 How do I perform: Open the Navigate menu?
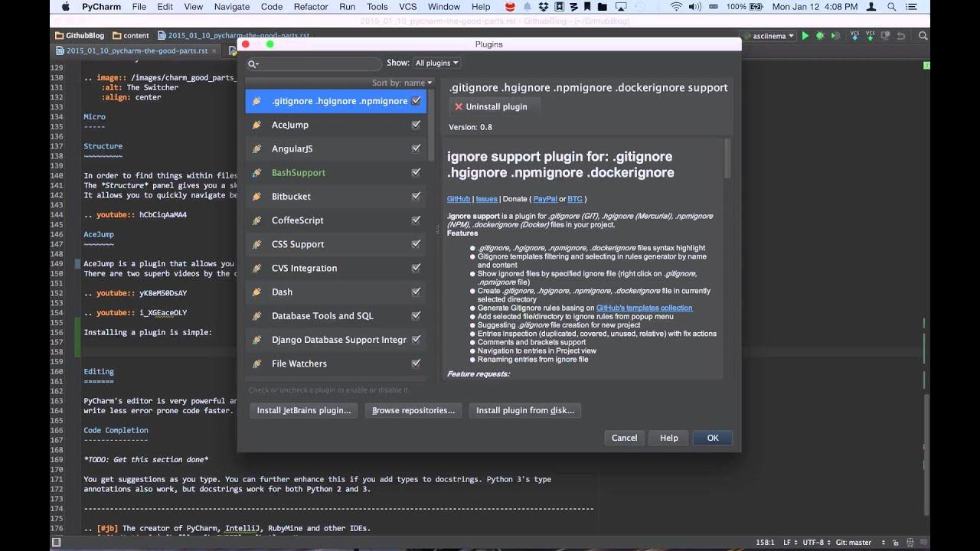232,7
